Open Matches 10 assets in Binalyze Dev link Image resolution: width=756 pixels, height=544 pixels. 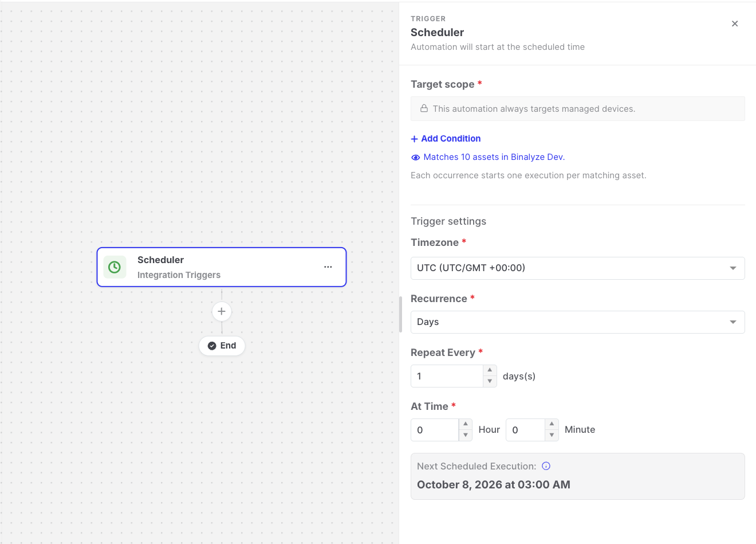pos(494,157)
